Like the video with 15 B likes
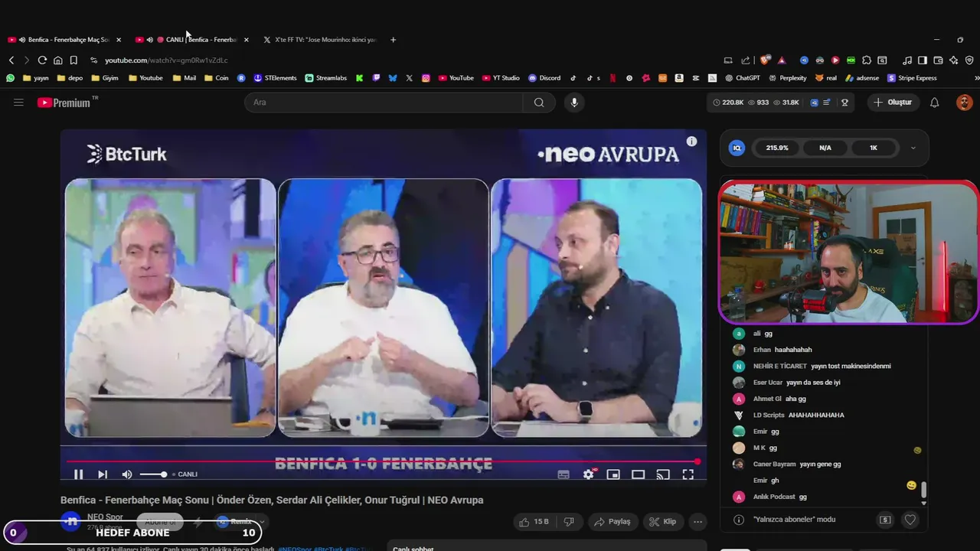The image size is (980, 551). 534,521
